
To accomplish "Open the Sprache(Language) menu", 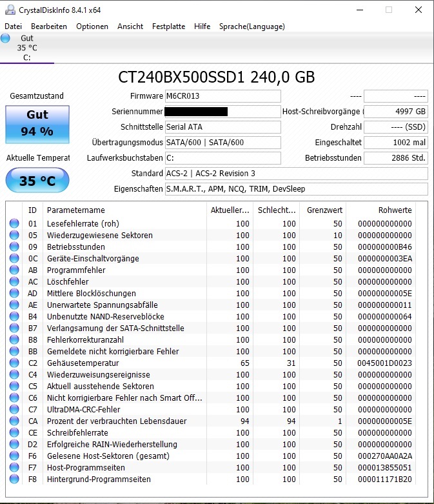I will pos(252,26).
